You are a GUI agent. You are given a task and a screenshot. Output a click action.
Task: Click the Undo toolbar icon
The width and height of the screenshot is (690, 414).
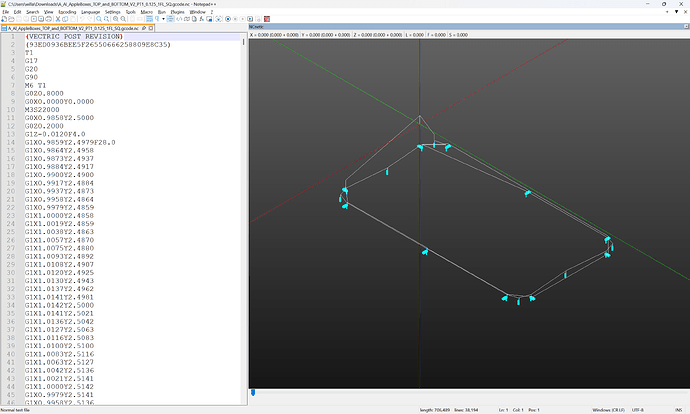pyautogui.click(x=82, y=19)
